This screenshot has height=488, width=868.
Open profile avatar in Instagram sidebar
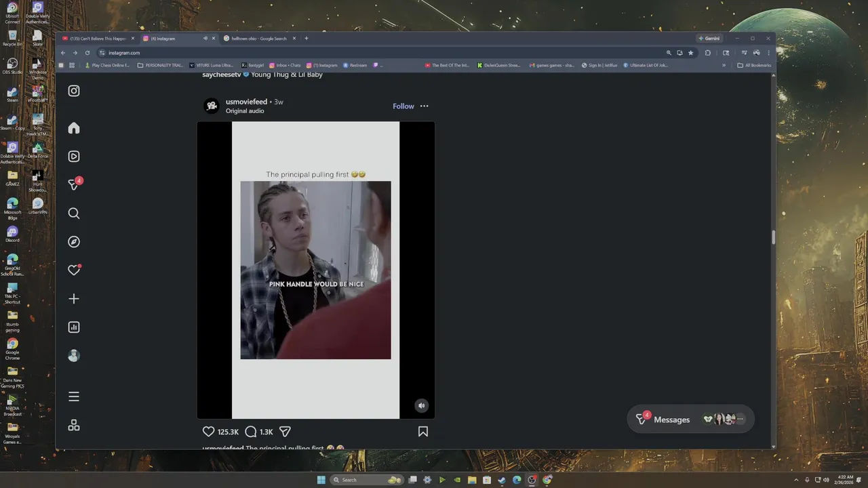tap(74, 356)
